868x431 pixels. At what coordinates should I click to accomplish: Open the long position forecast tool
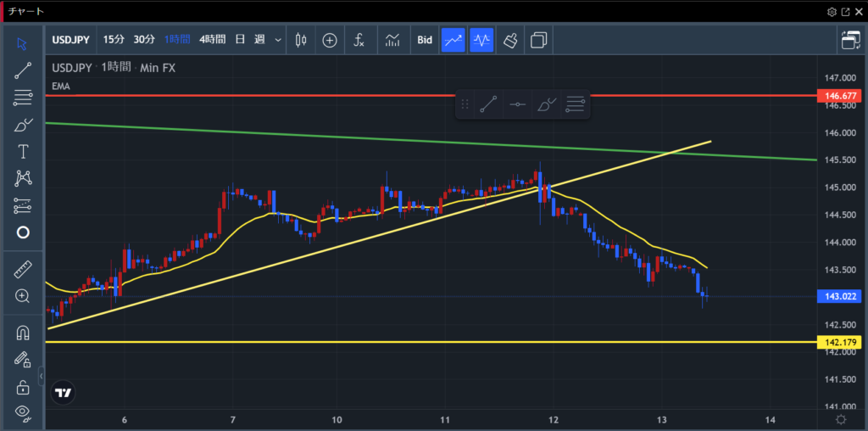(23, 205)
